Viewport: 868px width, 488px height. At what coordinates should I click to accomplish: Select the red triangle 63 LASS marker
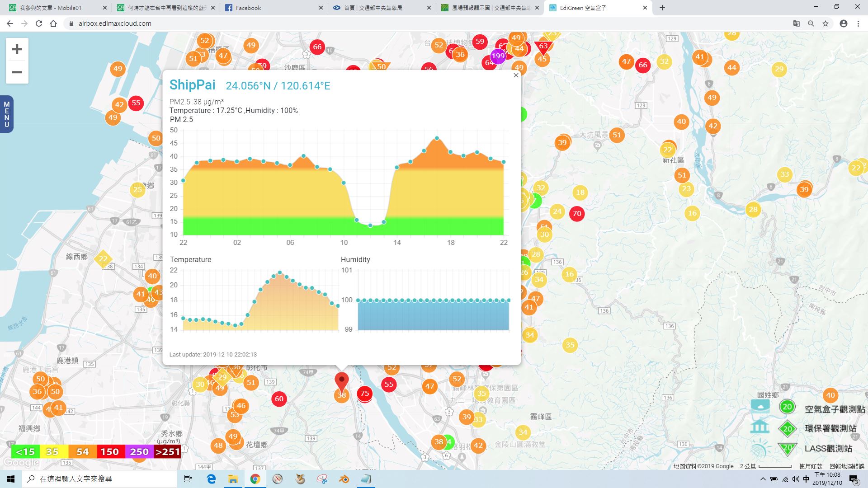tap(543, 47)
